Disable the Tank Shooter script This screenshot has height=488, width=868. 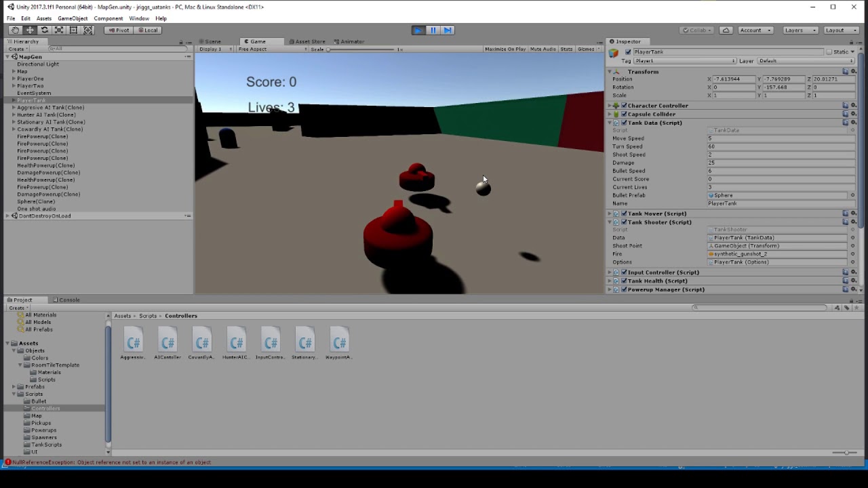click(624, 222)
